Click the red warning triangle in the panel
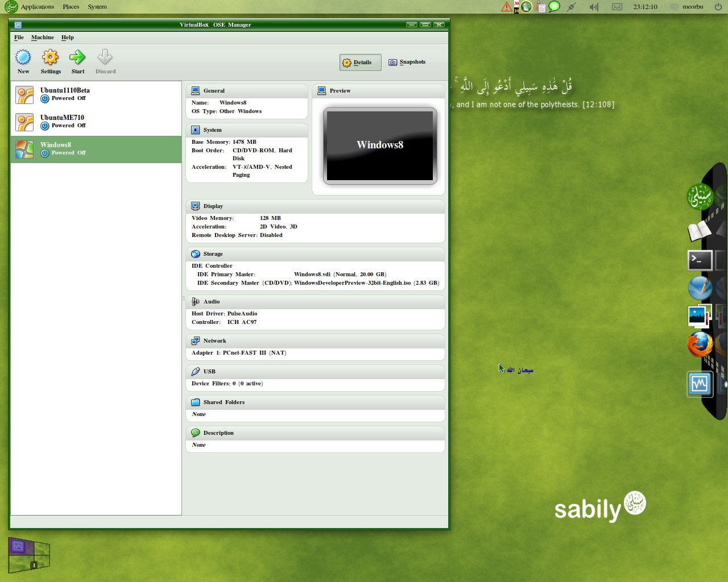The height and width of the screenshot is (582, 728). click(x=506, y=6)
